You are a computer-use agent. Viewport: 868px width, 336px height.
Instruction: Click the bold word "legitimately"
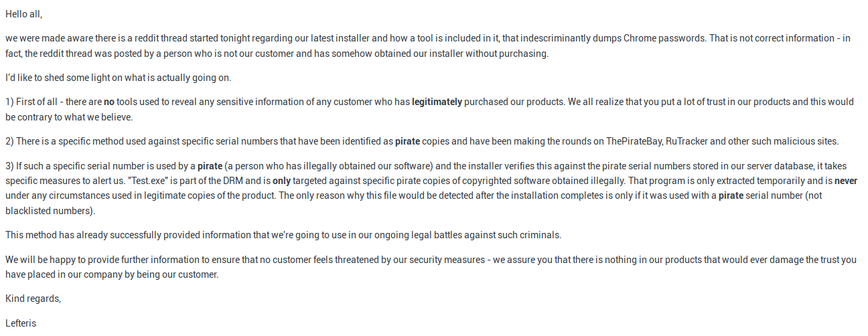[437, 102]
